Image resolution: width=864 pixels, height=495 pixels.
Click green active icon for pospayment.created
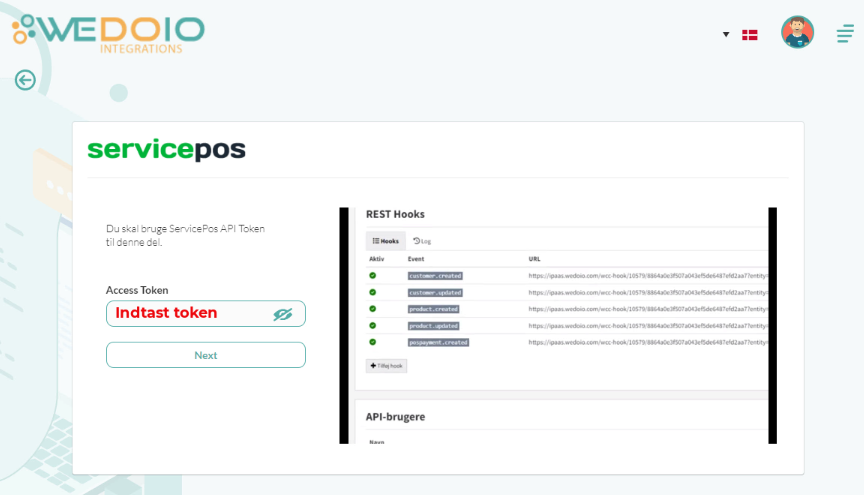pos(372,342)
